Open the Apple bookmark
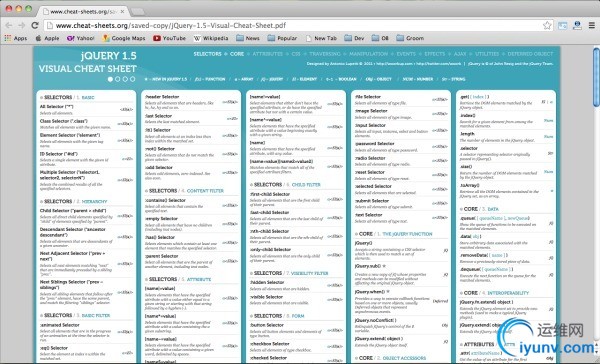This screenshot has height=364, width=600. (47, 38)
